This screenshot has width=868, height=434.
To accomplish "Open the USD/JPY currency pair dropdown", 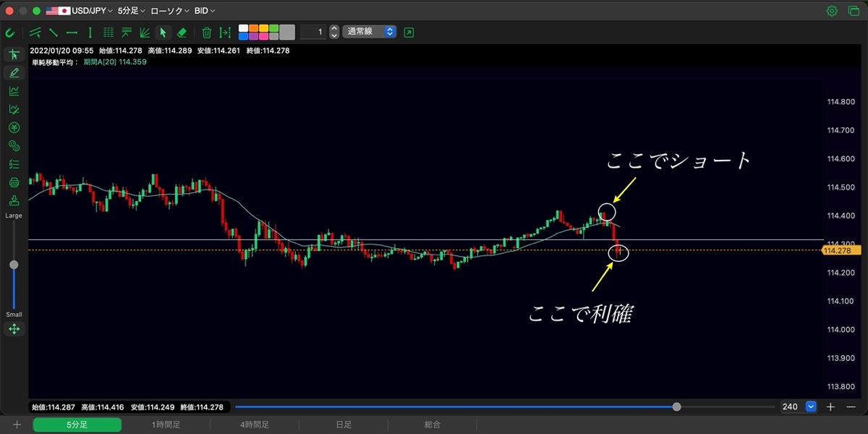I will [x=80, y=11].
